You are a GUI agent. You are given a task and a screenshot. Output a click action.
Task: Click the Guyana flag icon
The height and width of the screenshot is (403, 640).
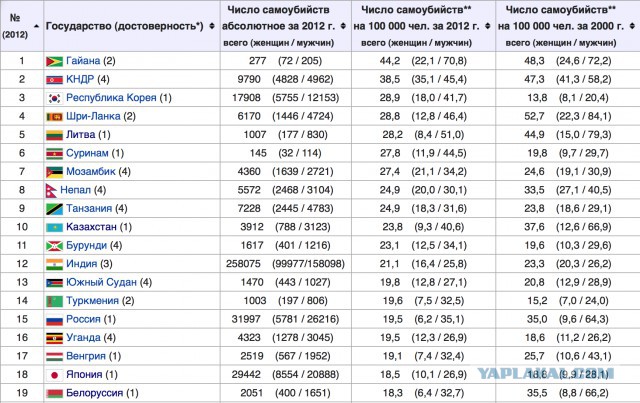(54, 61)
